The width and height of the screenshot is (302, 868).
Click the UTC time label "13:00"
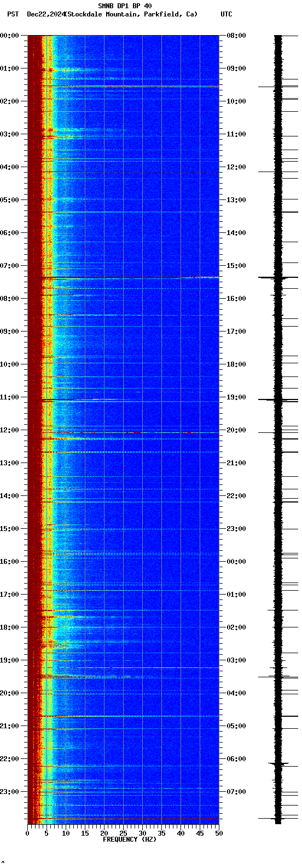tap(236, 200)
